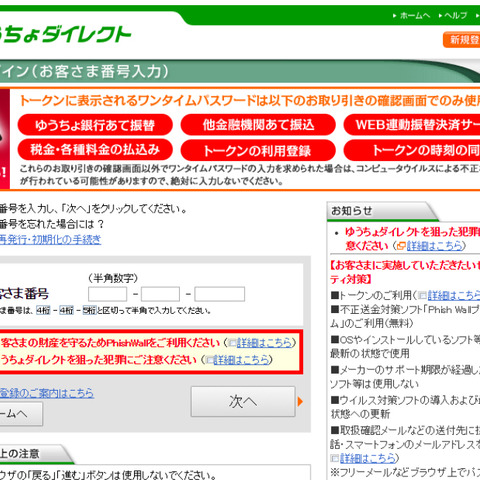Focus the third お客さま番号 input field
The width and height of the screenshot is (480, 480).
(220, 294)
